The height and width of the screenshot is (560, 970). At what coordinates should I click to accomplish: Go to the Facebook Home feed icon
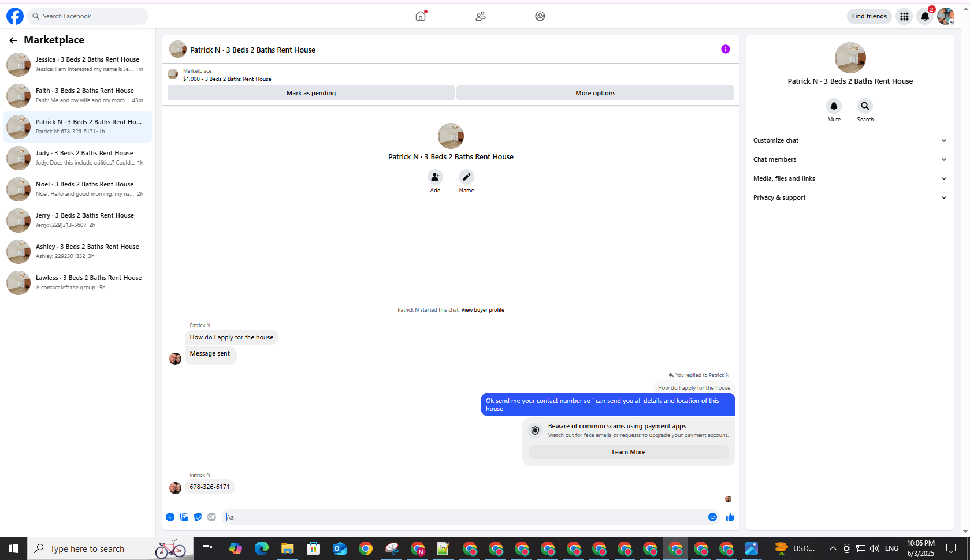coord(421,16)
